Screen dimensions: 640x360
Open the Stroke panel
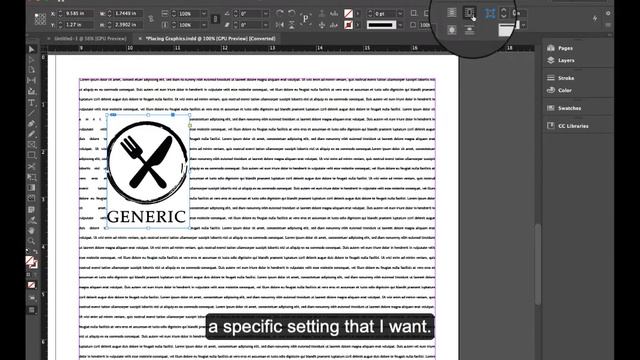tap(560, 78)
